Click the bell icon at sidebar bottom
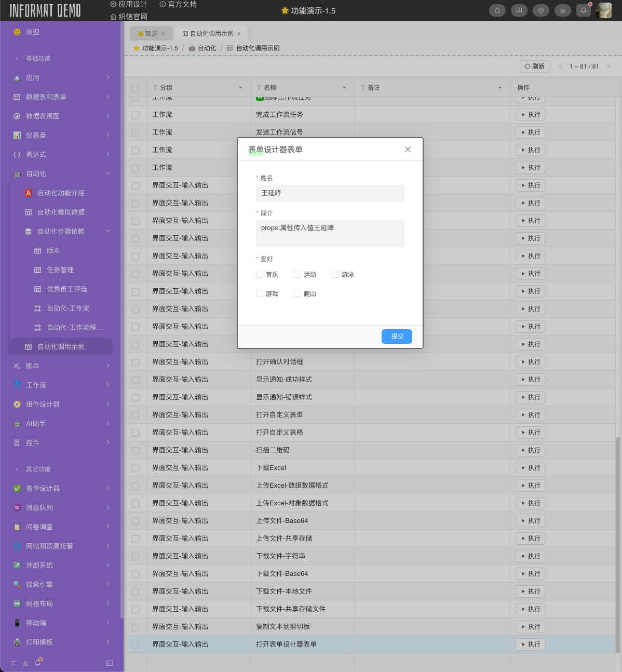This screenshot has height=672, width=622. (37, 662)
